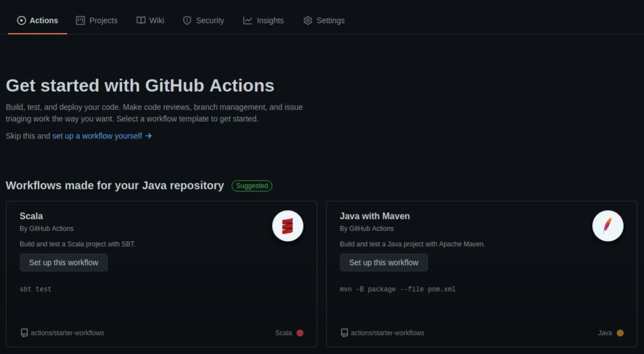Open actions/starter-workflows in Scala card
The height and width of the screenshot is (354, 644).
tap(67, 333)
